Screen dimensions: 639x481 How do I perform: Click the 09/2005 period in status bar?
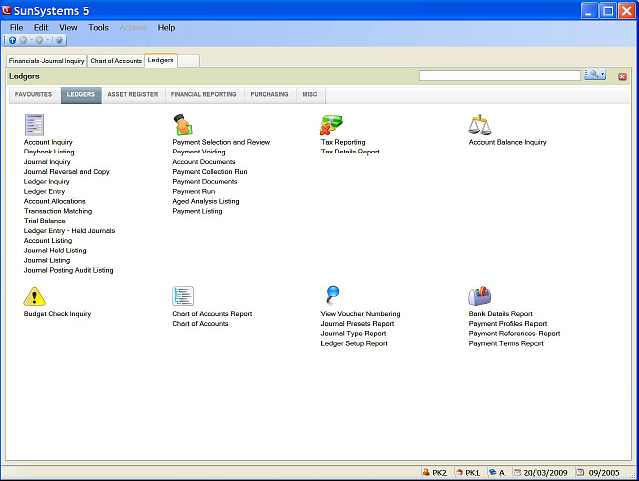pyautogui.click(x=604, y=473)
